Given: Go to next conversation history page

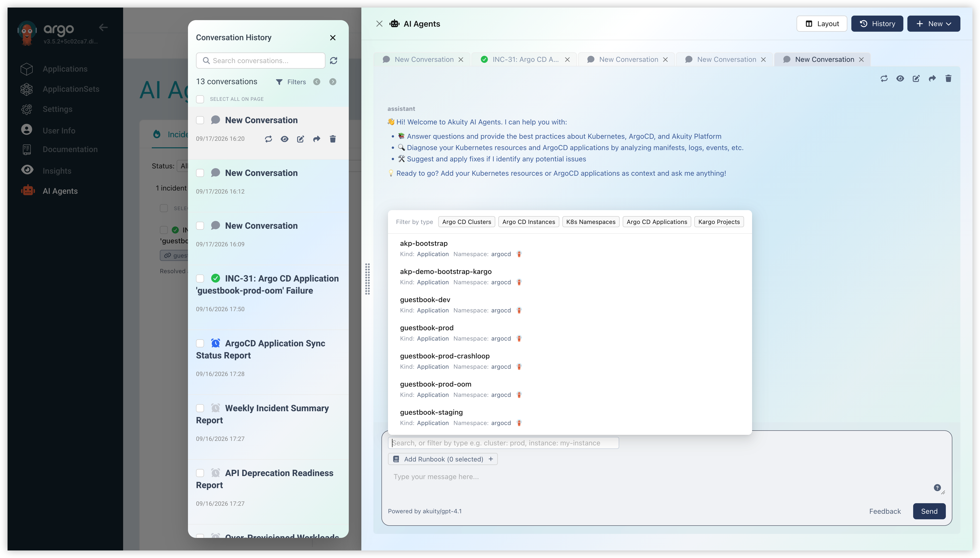Looking at the screenshot, I should [x=332, y=82].
